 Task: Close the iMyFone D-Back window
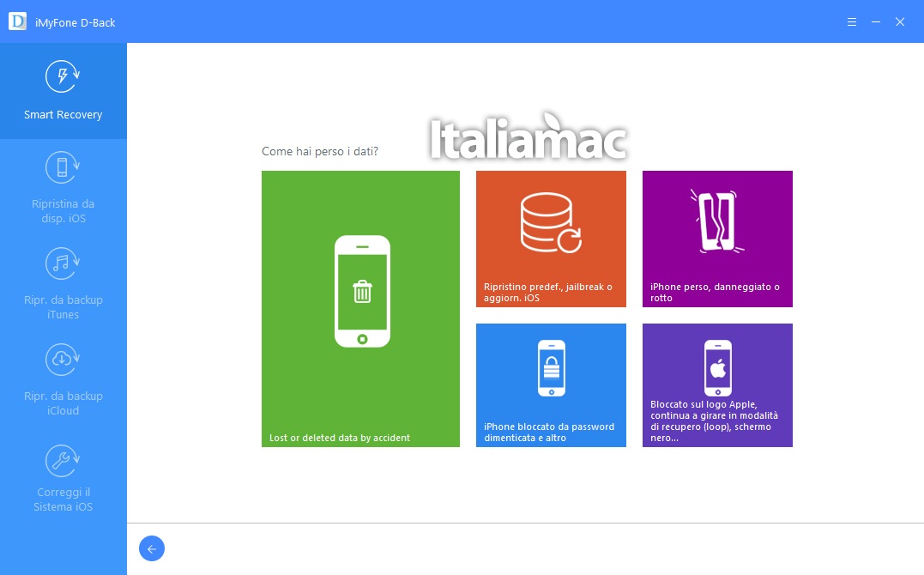900,21
